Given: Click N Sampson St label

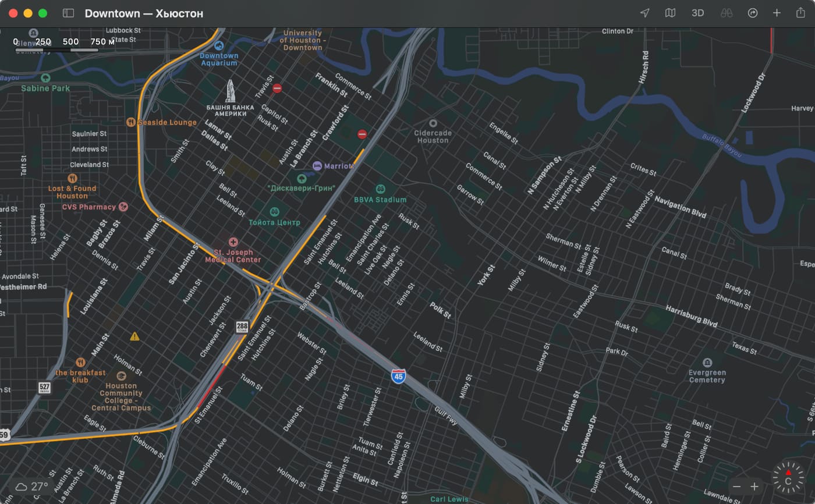Looking at the screenshot, I should coord(544,175).
